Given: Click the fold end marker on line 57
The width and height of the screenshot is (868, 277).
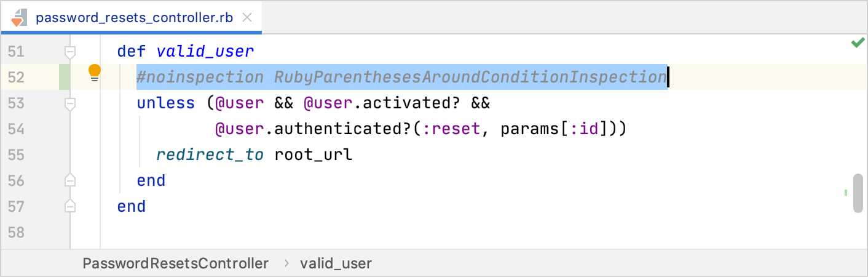Looking at the screenshot, I should 70,206.
